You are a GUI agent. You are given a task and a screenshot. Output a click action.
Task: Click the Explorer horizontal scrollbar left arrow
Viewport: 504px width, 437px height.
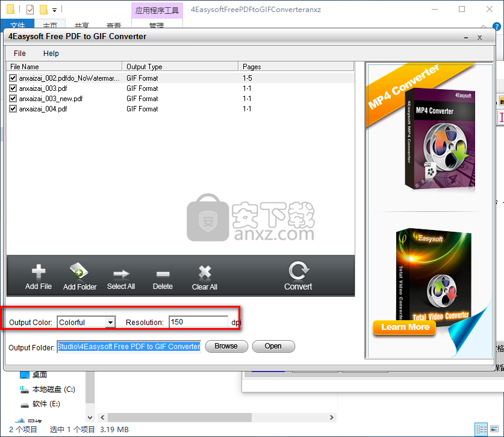(102, 417)
